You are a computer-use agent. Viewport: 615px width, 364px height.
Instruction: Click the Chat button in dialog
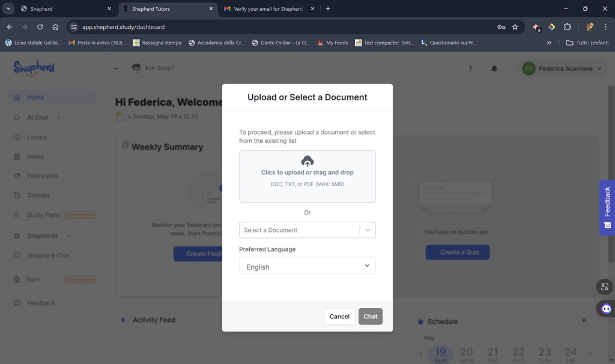click(370, 317)
